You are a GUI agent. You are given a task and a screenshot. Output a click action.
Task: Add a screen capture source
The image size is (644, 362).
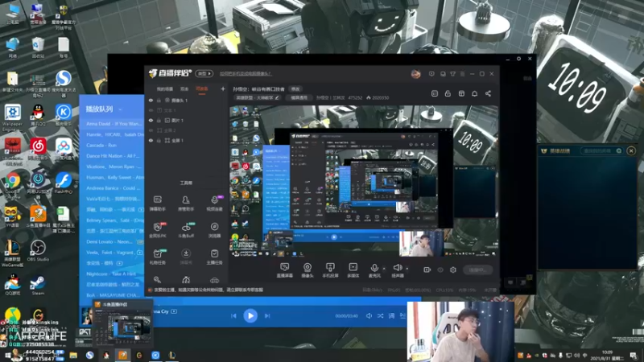[284, 270]
